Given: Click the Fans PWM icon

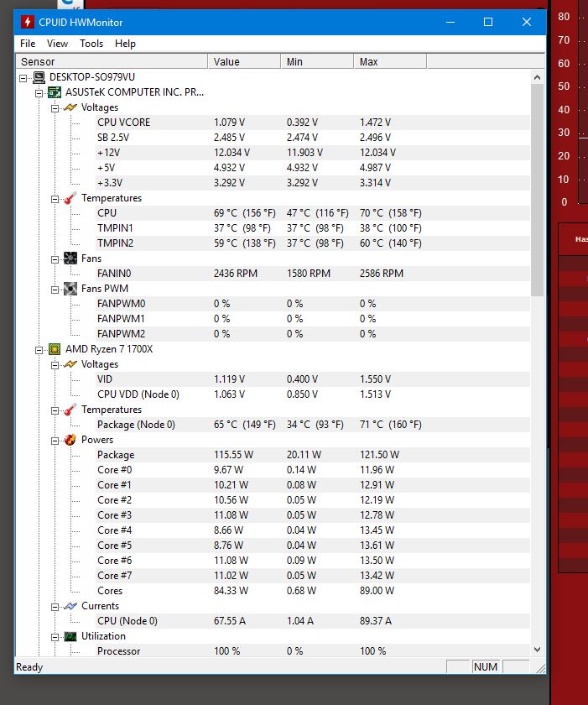Looking at the screenshot, I should tap(70, 288).
